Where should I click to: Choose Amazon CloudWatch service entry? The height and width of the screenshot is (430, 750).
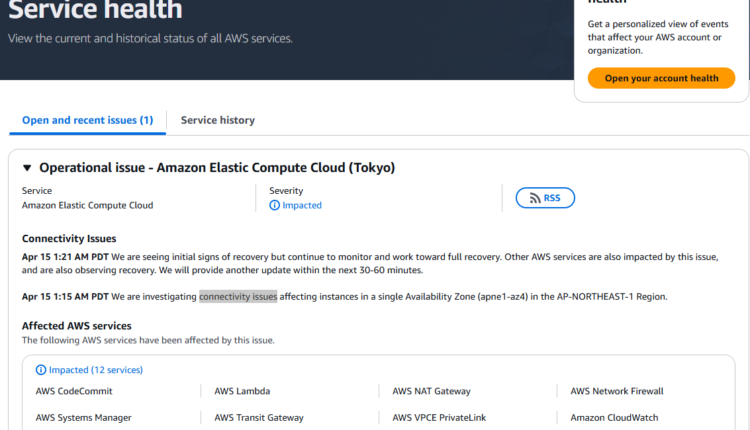click(612, 417)
